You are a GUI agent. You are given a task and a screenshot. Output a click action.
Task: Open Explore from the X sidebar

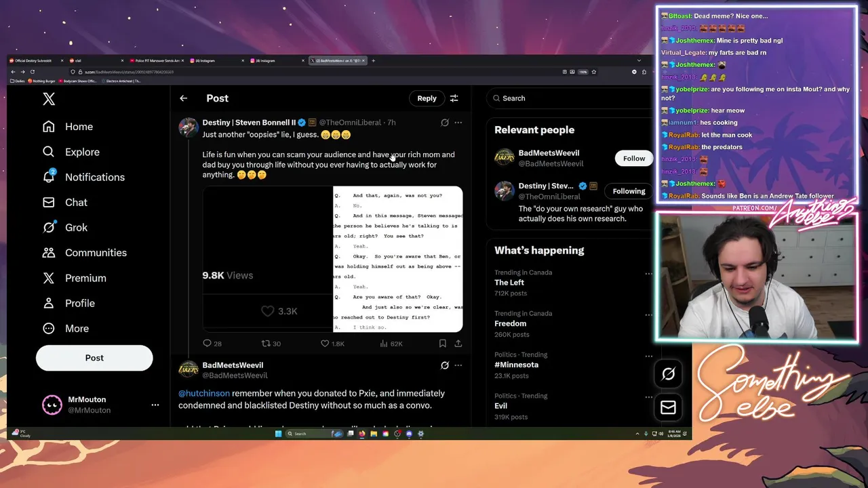click(x=71, y=152)
